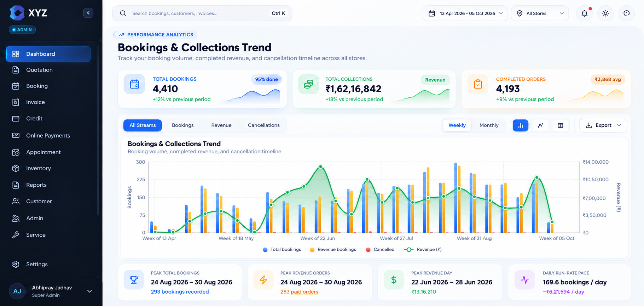This screenshot has height=306, width=644.
Task: Click the Peak Revenue Orders lightning icon
Action: pos(263,280)
